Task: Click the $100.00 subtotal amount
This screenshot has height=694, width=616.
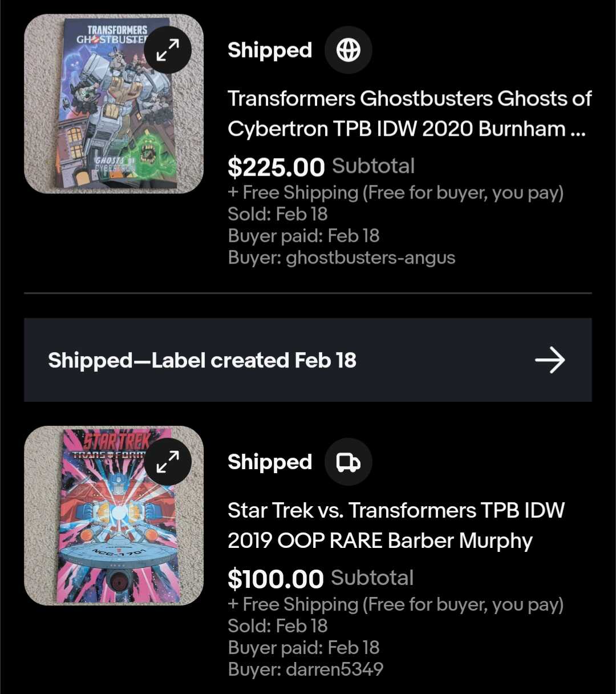Action: 275,579
